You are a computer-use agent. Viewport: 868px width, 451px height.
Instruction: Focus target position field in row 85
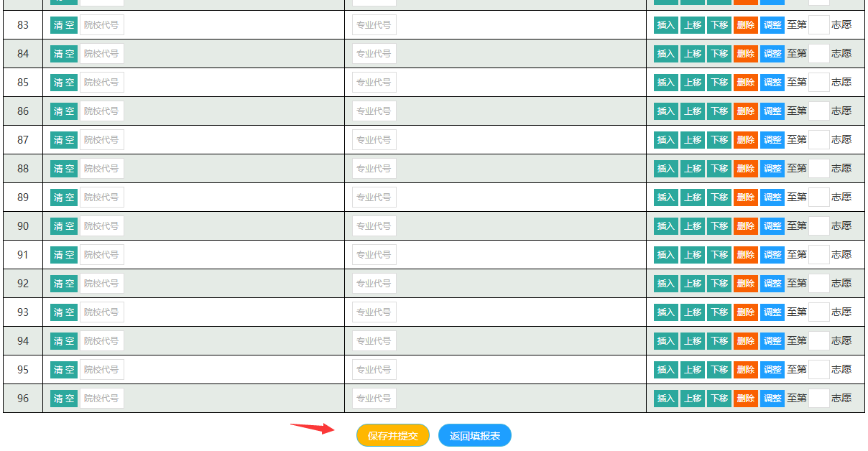pos(819,83)
